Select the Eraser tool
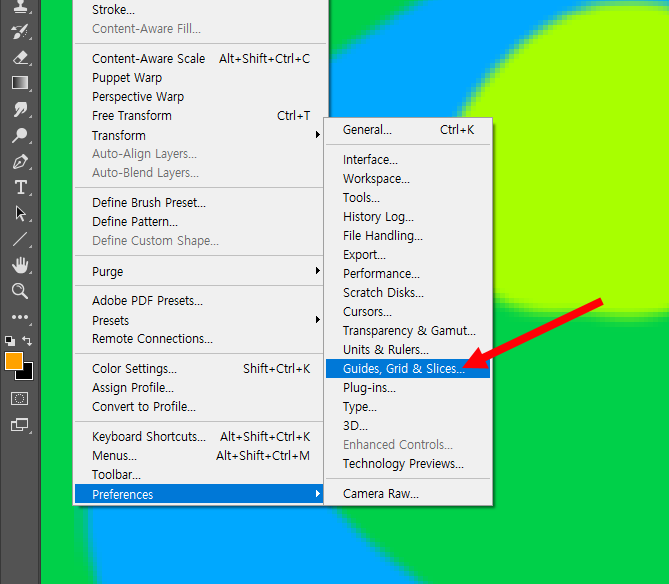The height and width of the screenshot is (584, 669). coord(20,58)
